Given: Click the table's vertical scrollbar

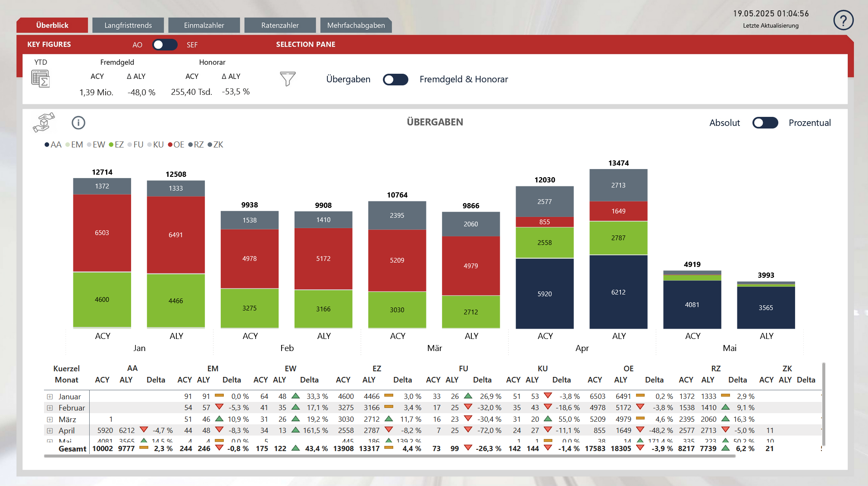Looking at the screenshot, I should pyautogui.click(x=824, y=404).
